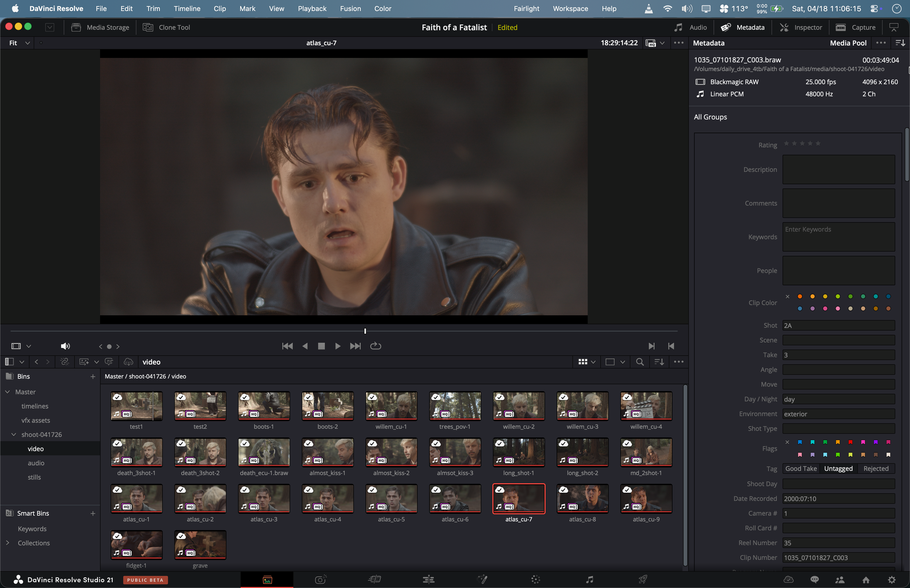Switch to the Color page
This screenshot has height=588, width=910.
click(x=535, y=580)
